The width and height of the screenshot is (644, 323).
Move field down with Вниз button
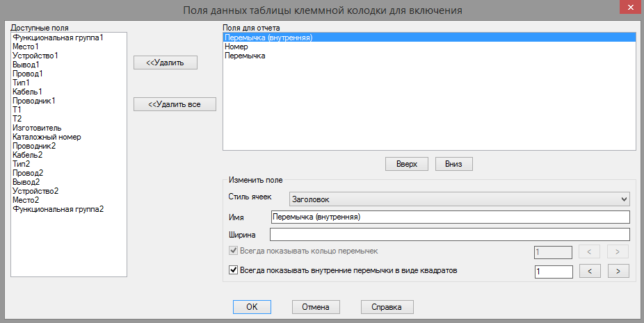pyautogui.click(x=453, y=164)
